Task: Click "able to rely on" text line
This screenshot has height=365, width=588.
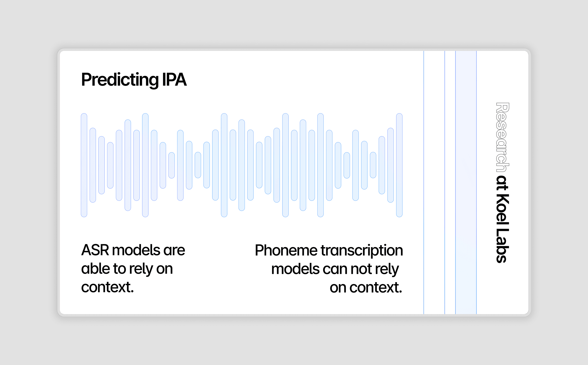Action: [127, 269]
